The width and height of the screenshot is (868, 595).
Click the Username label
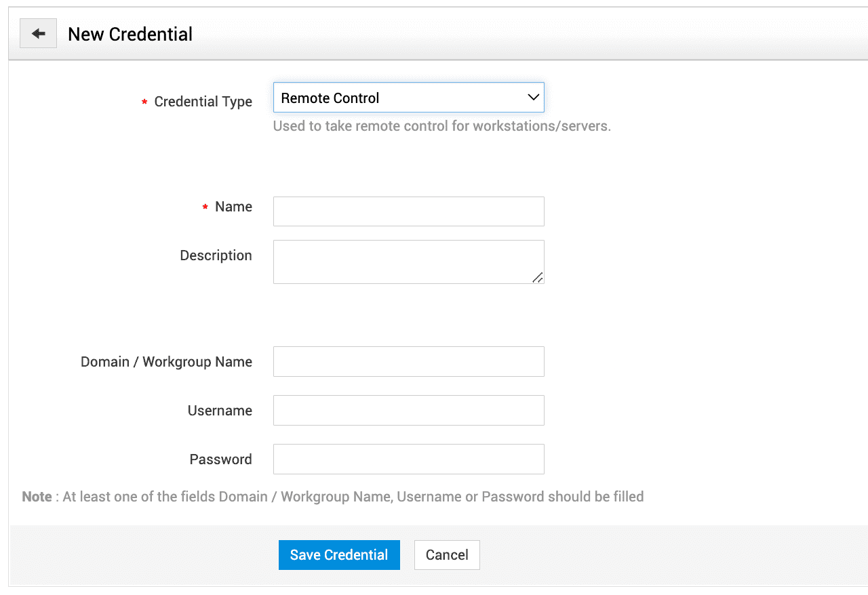coord(220,411)
